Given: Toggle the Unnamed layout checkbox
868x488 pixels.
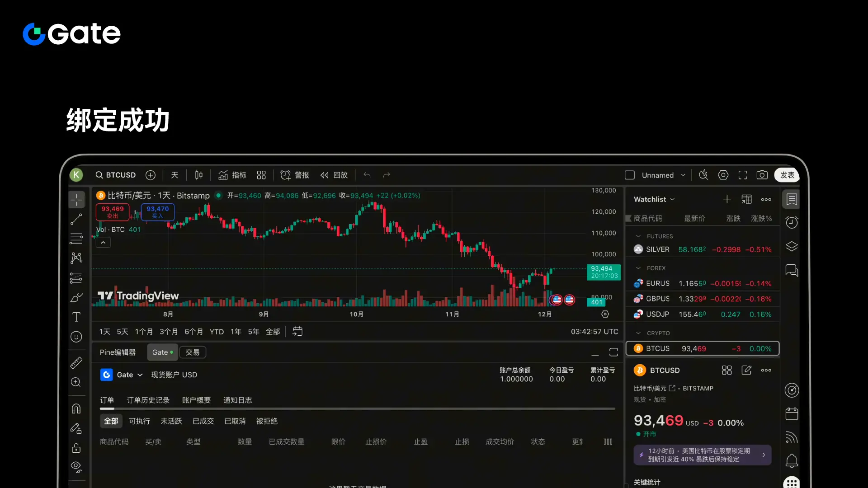Looking at the screenshot, I should (x=630, y=175).
